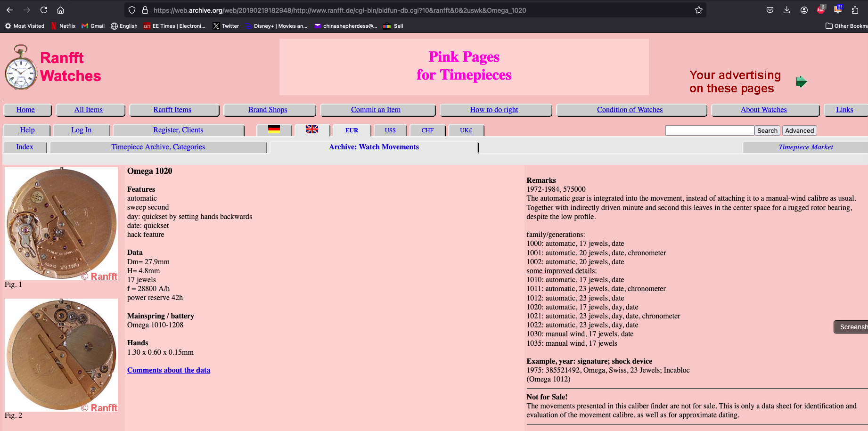Viewport: 868px width, 431px height.
Task: Open the Other Bookmarks folder
Action: pos(846,26)
